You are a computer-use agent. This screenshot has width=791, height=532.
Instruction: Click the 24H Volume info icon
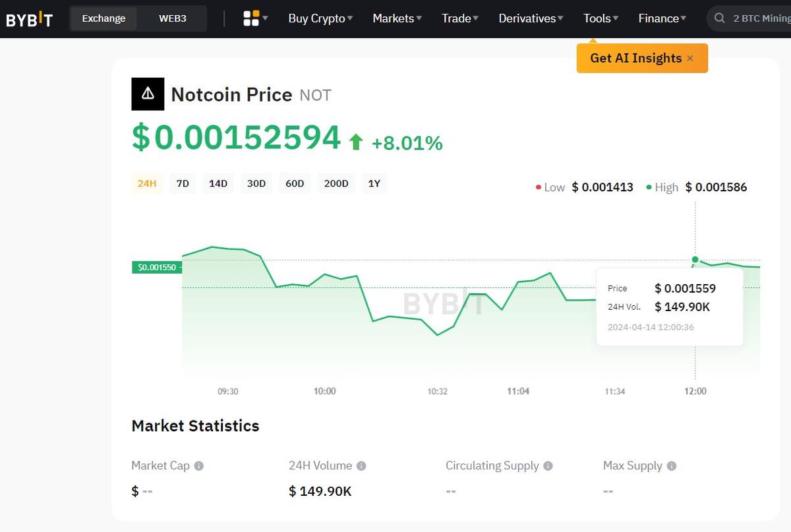(361, 466)
